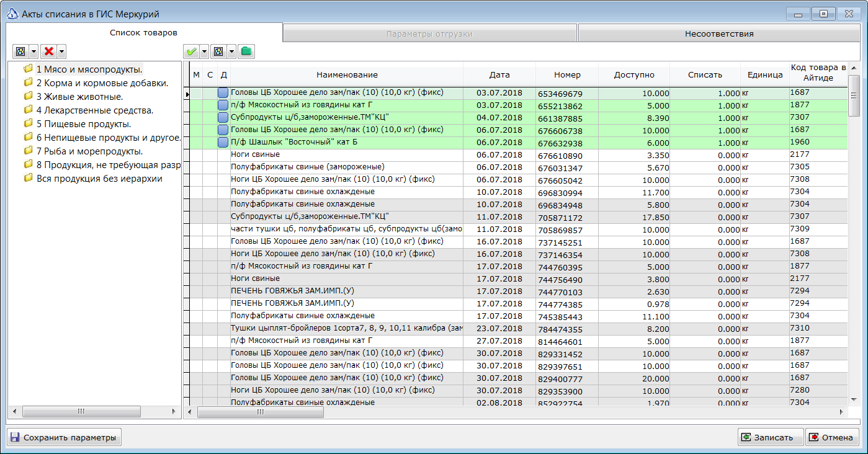Expand dropdown arrow beside the green checkmark
Image resolution: width=868 pixels, height=454 pixels.
pos(204,51)
